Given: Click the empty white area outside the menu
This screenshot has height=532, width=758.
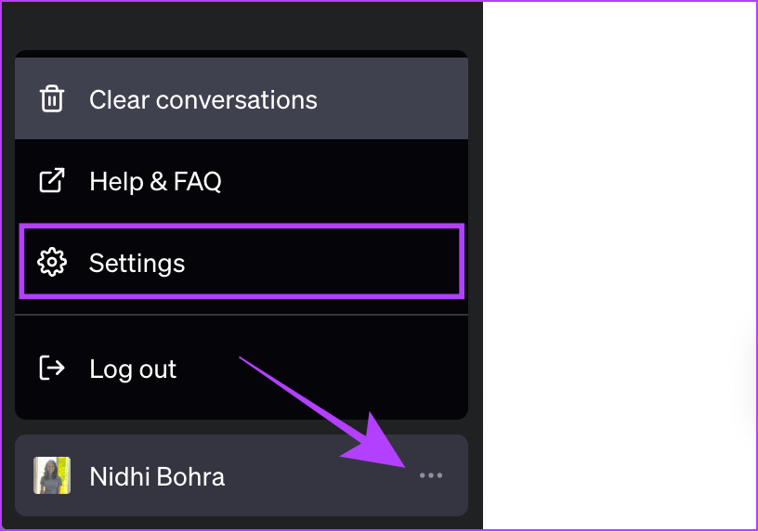Looking at the screenshot, I should tap(619, 193).
